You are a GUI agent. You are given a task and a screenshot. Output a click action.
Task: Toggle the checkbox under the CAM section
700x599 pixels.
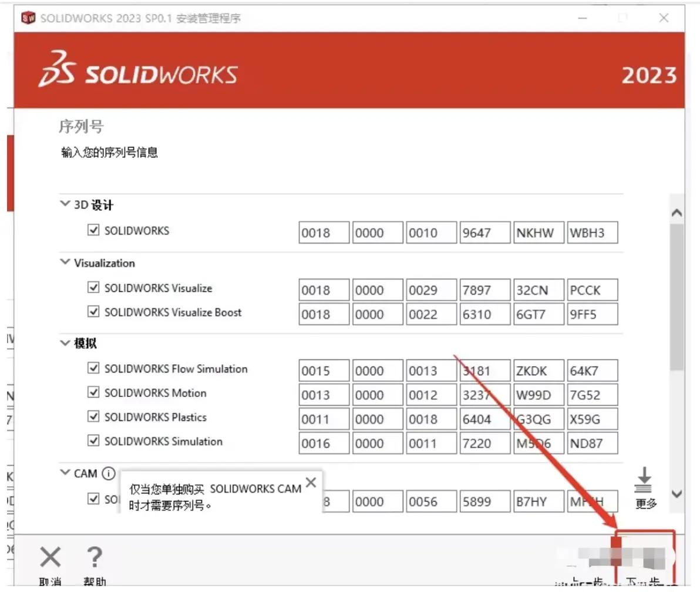(x=93, y=498)
